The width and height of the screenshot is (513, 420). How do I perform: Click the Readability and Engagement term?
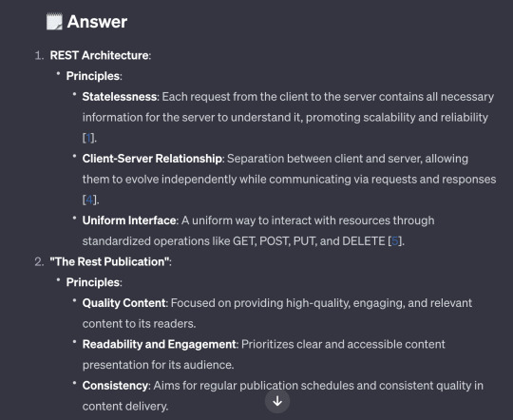[159, 344]
